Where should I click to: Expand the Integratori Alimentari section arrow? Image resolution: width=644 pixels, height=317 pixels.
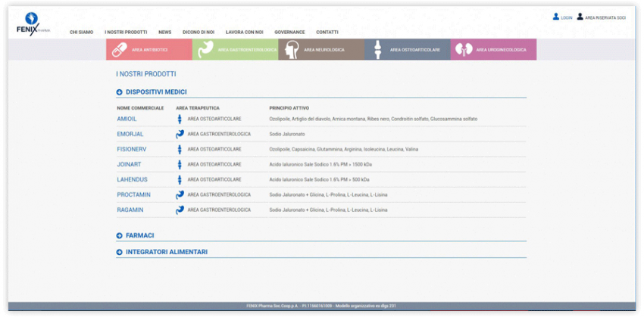point(120,252)
